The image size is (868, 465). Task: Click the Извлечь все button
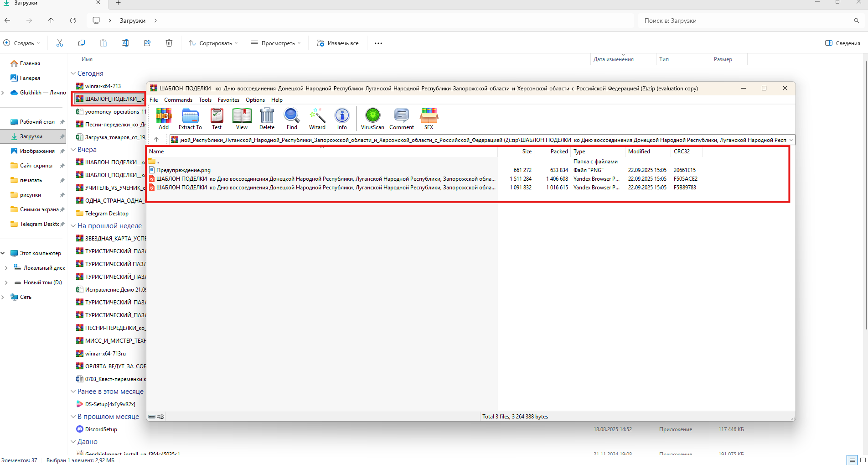click(x=338, y=43)
